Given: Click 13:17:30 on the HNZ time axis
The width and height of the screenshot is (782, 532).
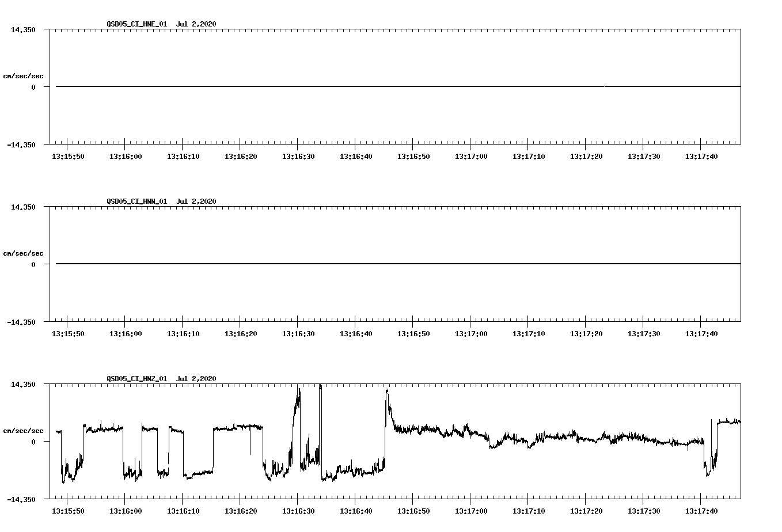Looking at the screenshot, I should [x=644, y=511].
